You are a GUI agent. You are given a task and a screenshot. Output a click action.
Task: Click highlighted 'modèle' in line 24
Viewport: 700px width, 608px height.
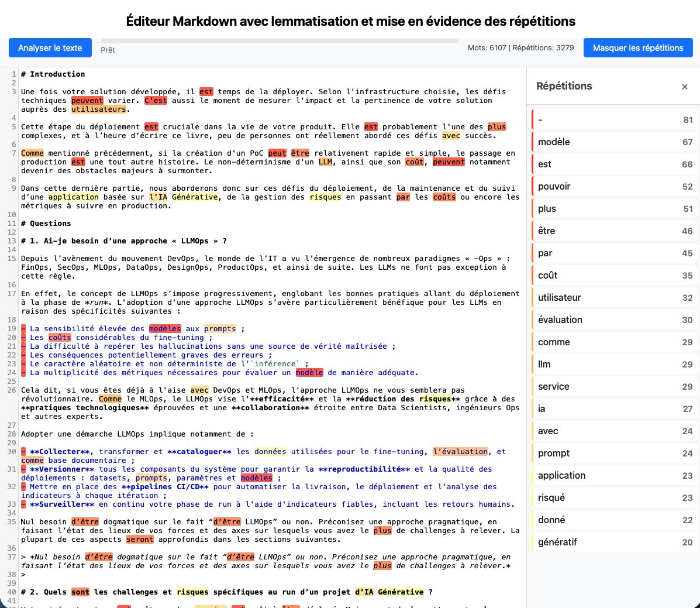click(x=309, y=373)
